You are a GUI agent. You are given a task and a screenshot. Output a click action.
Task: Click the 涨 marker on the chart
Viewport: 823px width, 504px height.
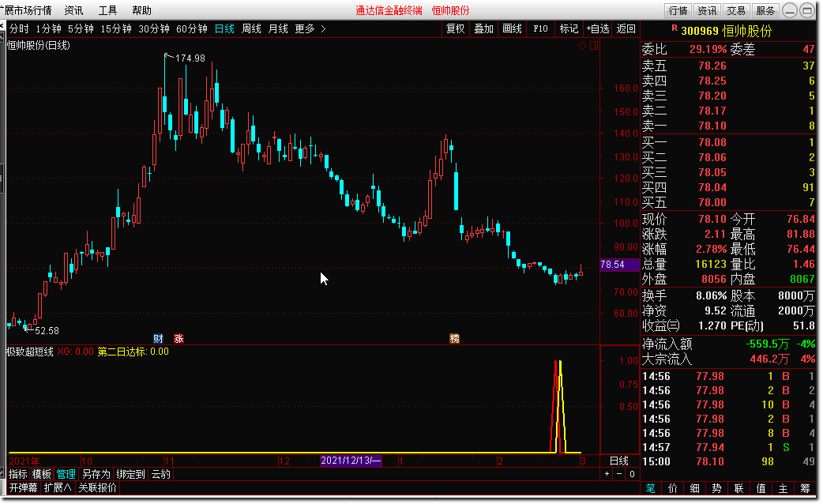[x=179, y=339]
